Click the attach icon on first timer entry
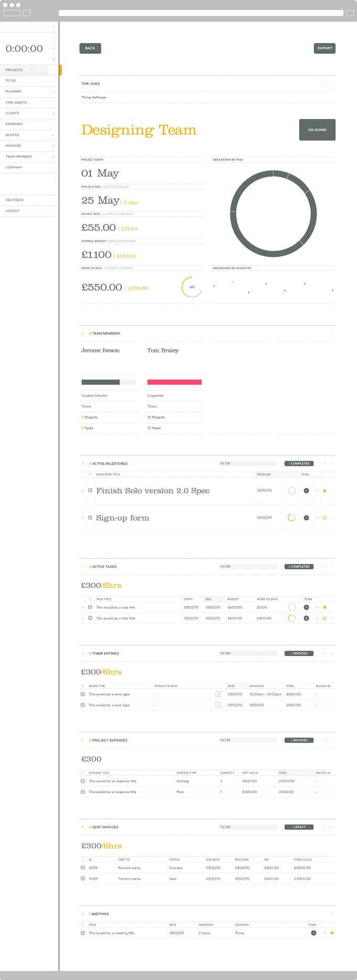Image resolution: width=357 pixels, height=980 pixels. click(218, 694)
